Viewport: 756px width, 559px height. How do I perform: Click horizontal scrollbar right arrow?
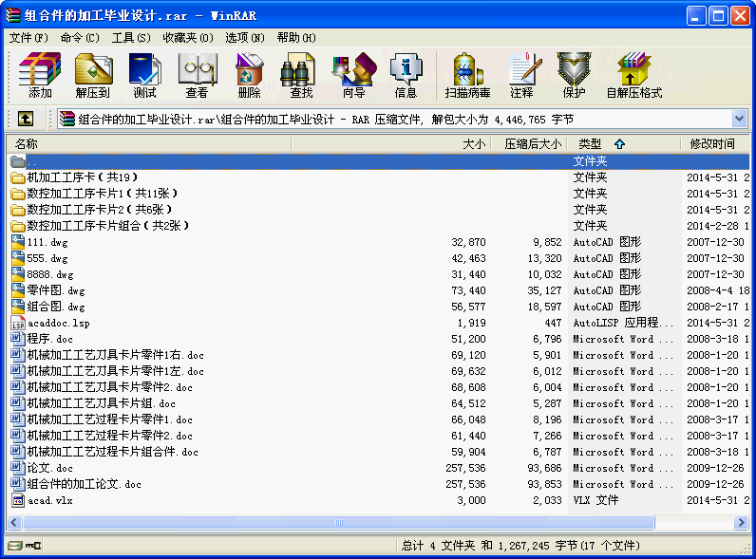(741, 522)
